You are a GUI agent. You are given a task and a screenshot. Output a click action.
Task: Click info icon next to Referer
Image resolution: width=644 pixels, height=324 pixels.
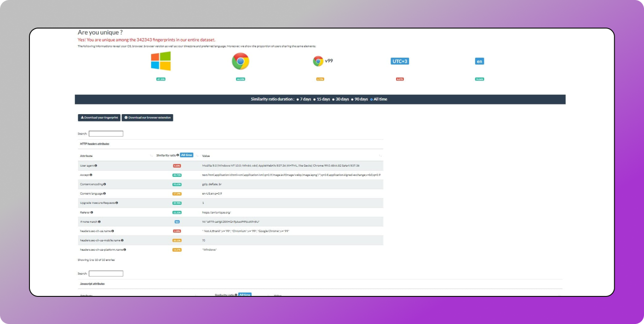[x=92, y=212]
